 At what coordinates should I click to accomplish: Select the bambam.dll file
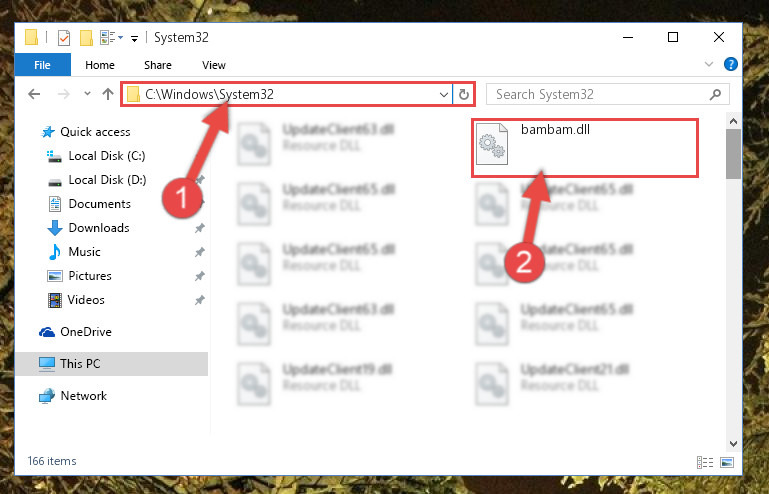click(x=585, y=148)
